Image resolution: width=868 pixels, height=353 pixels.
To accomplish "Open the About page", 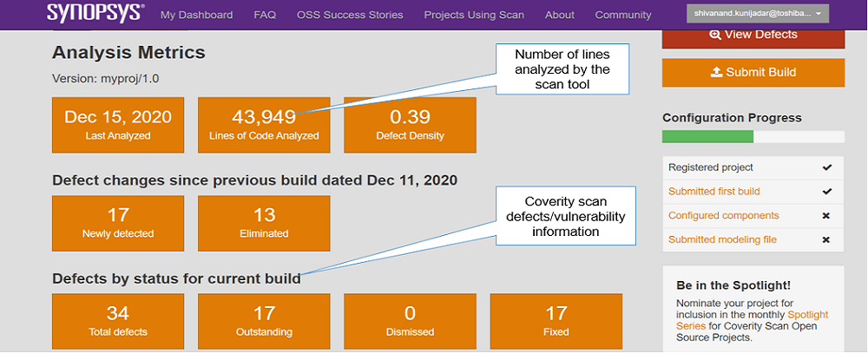I will click(559, 15).
